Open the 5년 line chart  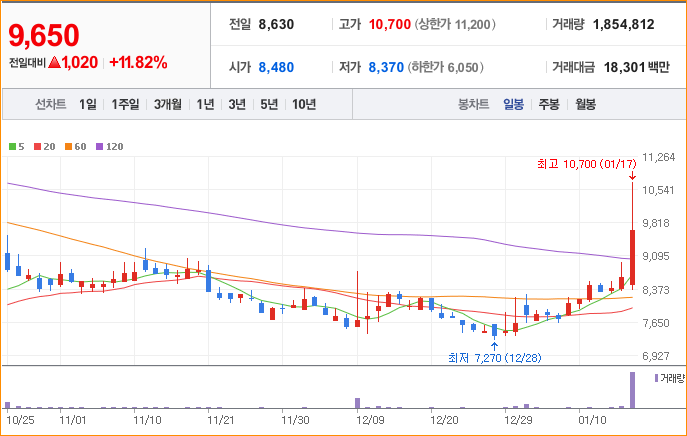point(269,104)
